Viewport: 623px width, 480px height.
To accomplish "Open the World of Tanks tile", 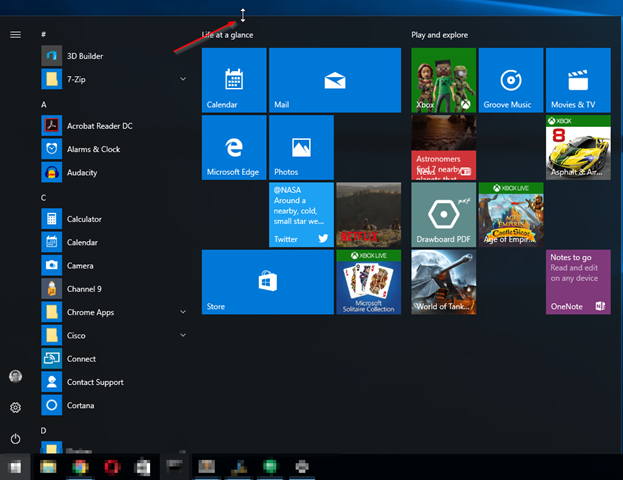I will pos(443,282).
